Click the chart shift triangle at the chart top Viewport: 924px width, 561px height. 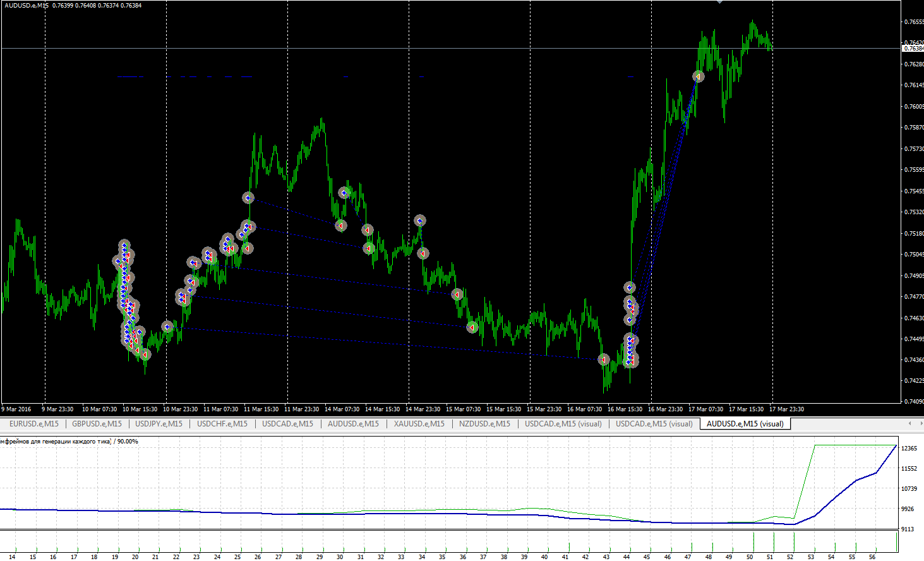click(x=719, y=2)
